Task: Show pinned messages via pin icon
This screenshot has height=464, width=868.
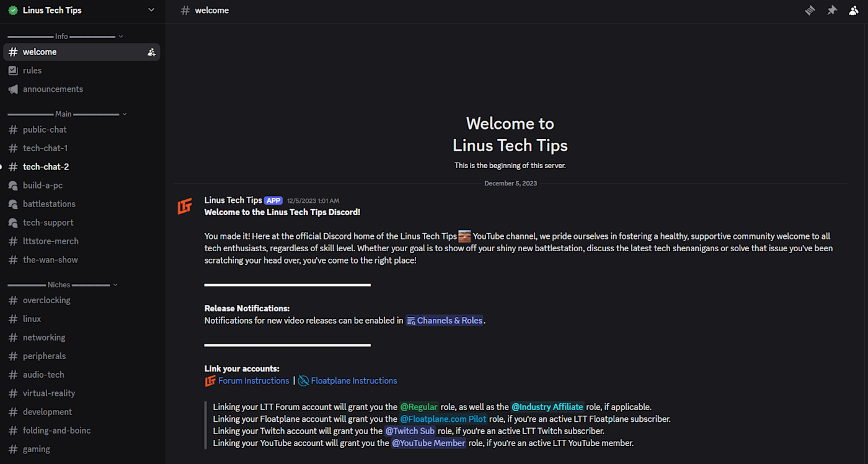Action: click(x=832, y=10)
